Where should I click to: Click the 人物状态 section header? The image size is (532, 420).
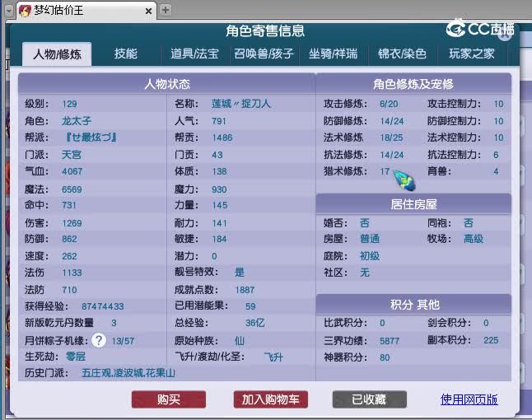tap(167, 84)
